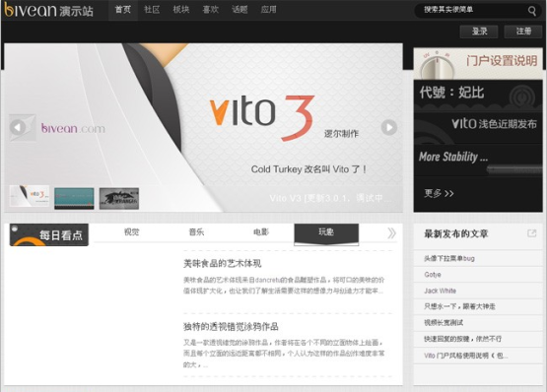This screenshot has width=547, height=392.
Task: Show more tabs with the double-chevron arrow
Action: click(x=391, y=233)
